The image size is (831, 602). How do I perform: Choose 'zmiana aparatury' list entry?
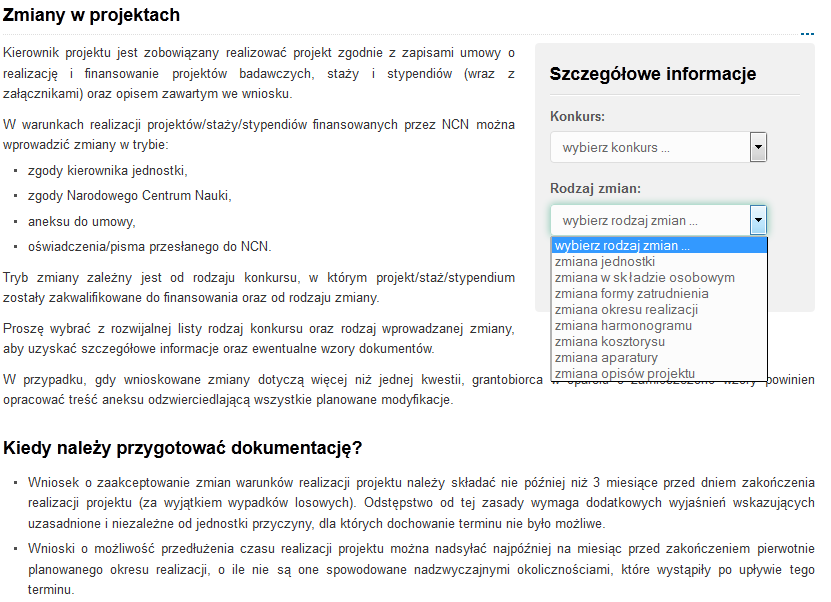pyautogui.click(x=659, y=357)
